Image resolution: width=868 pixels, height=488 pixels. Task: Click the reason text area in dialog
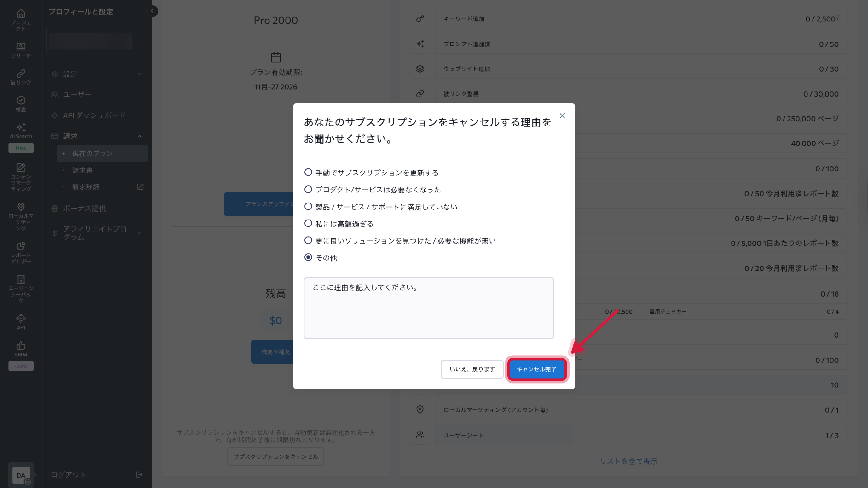click(x=429, y=308)
